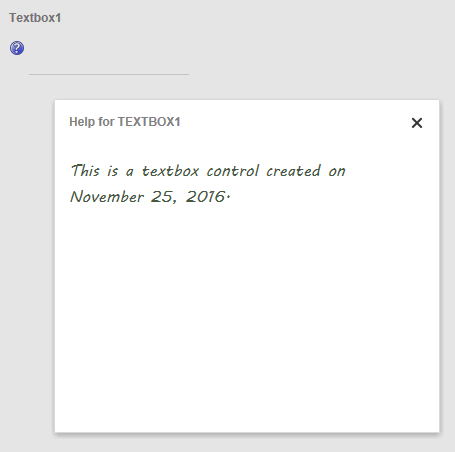Click the November 25, 2016 line

(150, 196)
